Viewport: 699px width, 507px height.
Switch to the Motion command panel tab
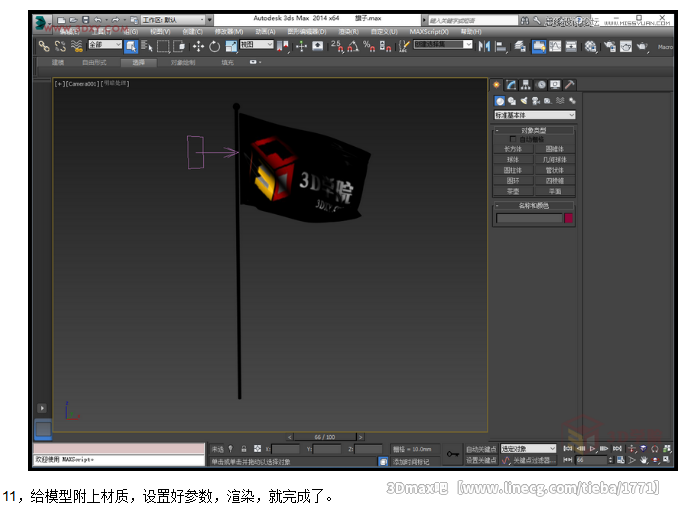541,85
